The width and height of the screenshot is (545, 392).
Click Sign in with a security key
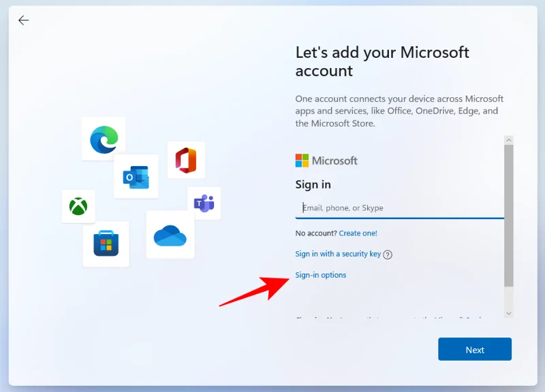point(339,253)
